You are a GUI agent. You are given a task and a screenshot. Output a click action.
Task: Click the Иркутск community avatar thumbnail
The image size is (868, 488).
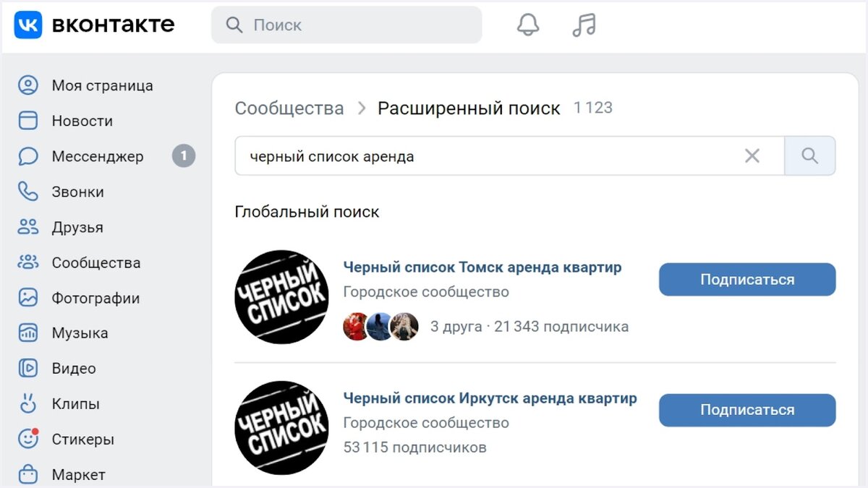[x=281, y=427]
